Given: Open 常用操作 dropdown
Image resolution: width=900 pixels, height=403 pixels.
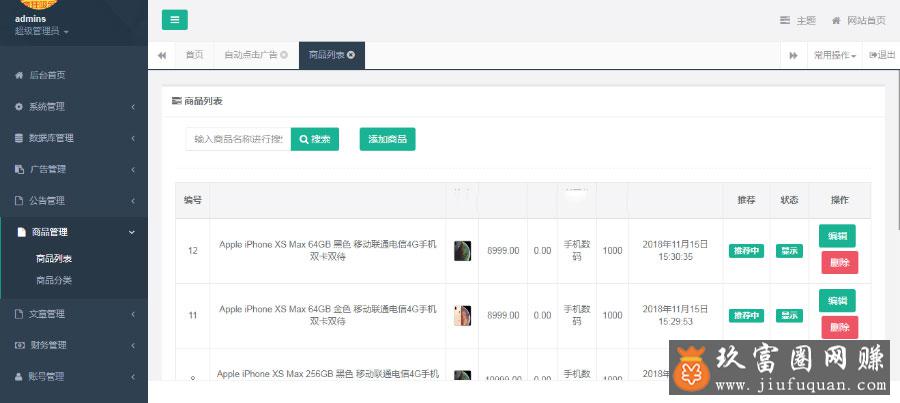Looking at the screenshot, I should (835, 55).
